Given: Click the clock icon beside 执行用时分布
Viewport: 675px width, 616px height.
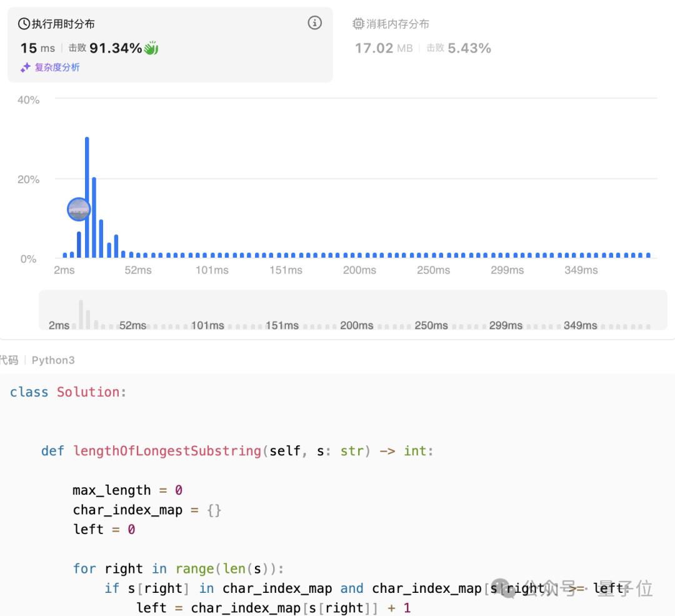Looking at the screenshot, I should point(24,24).
